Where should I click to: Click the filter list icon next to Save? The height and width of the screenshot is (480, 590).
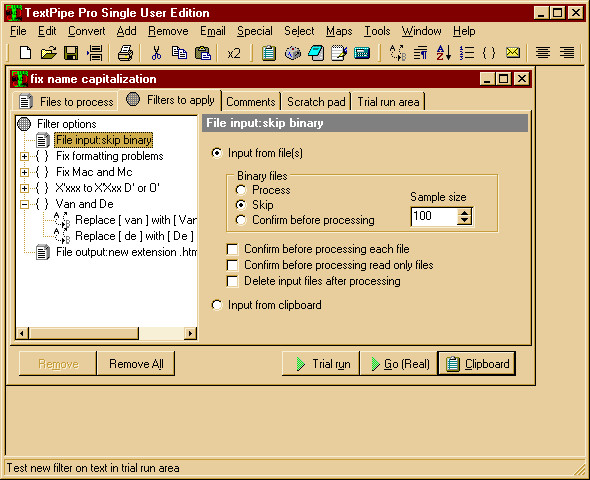(x=94, y=53)
